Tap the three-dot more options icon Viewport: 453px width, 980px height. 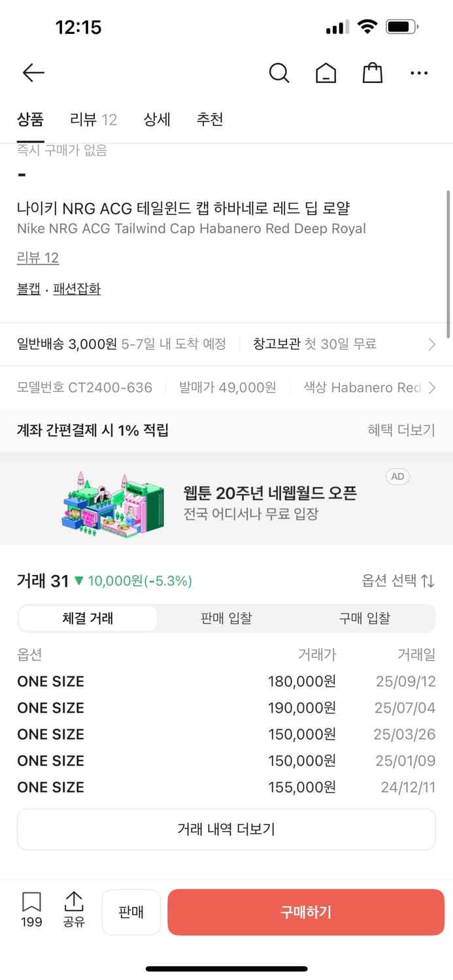pos(419,73)
